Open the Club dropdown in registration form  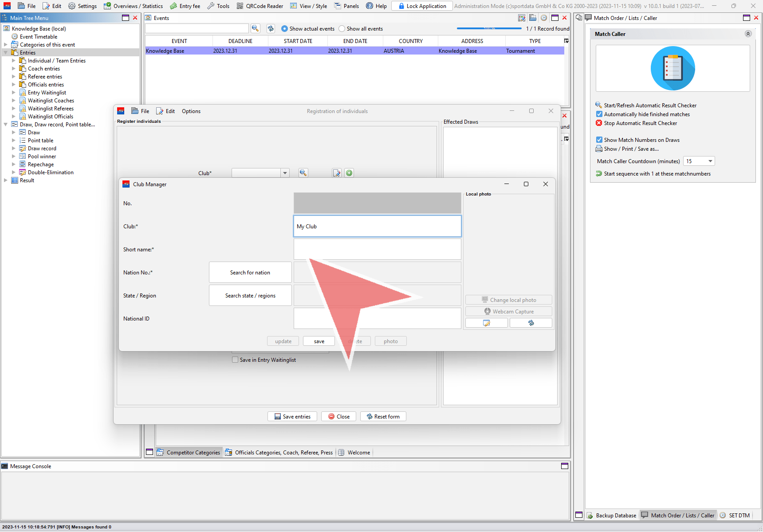click(285, 173)
